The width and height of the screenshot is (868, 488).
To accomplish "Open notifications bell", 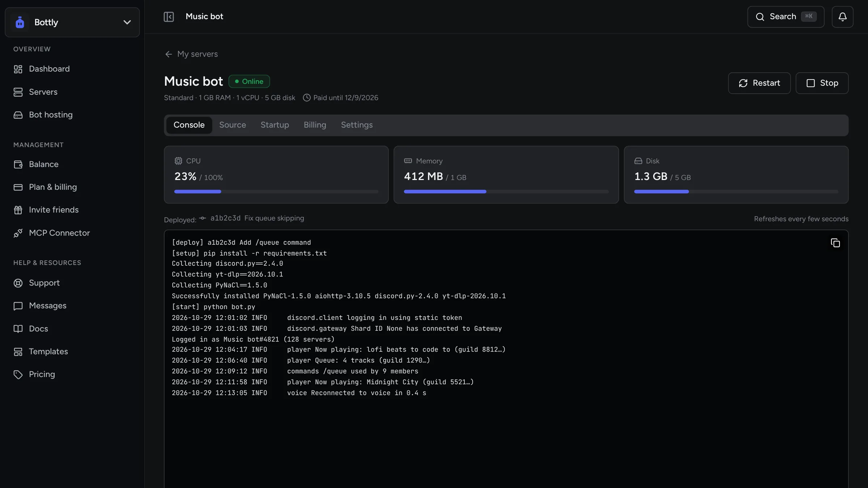I will pyautogui.click(x=842, y=17).
